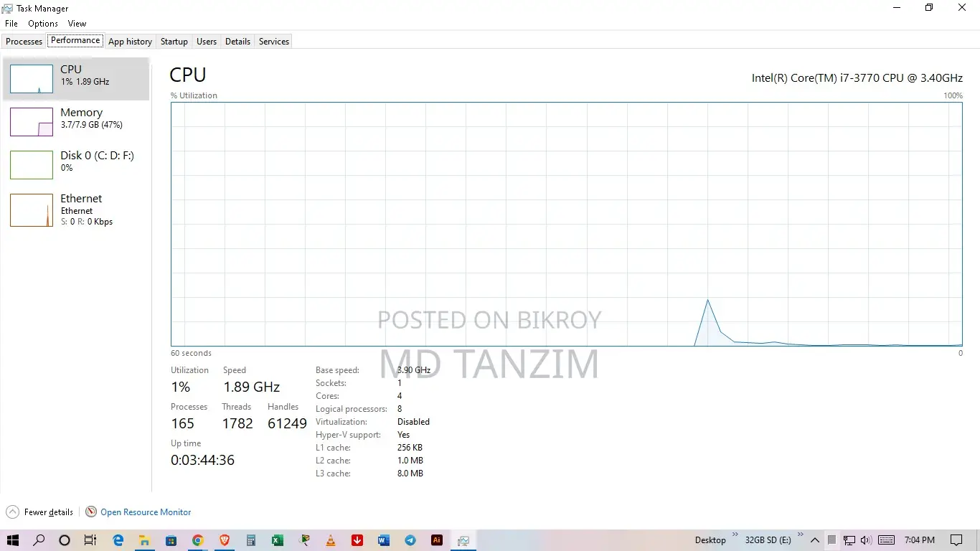Switch to the Details tab
Viewport: 980px width, 551px height.
(x=237, y=42)
